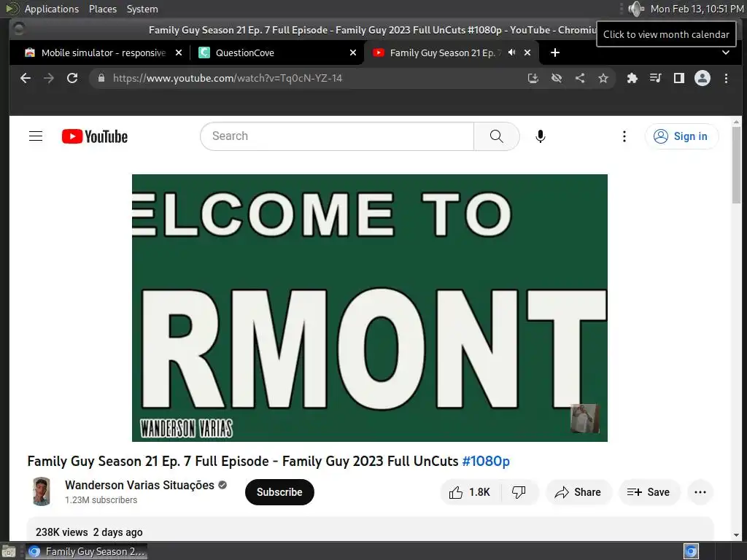View site information lock icon

[101, 78]
